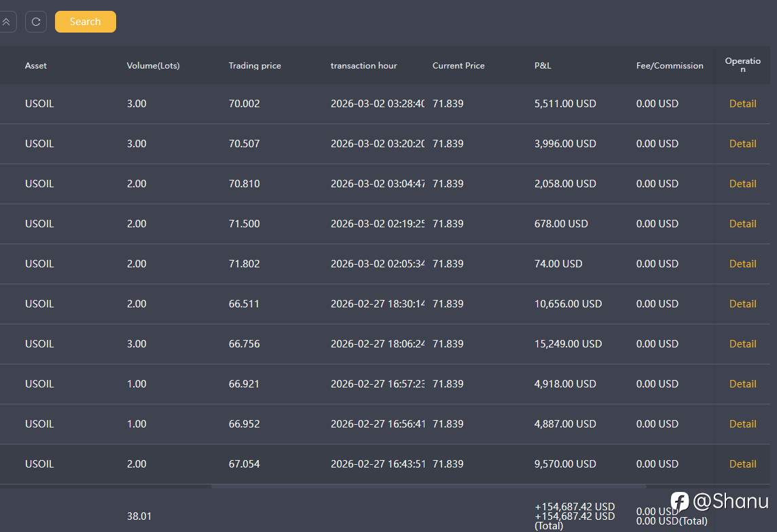View Detail of the 66.511 trade

tap(742, 304)
